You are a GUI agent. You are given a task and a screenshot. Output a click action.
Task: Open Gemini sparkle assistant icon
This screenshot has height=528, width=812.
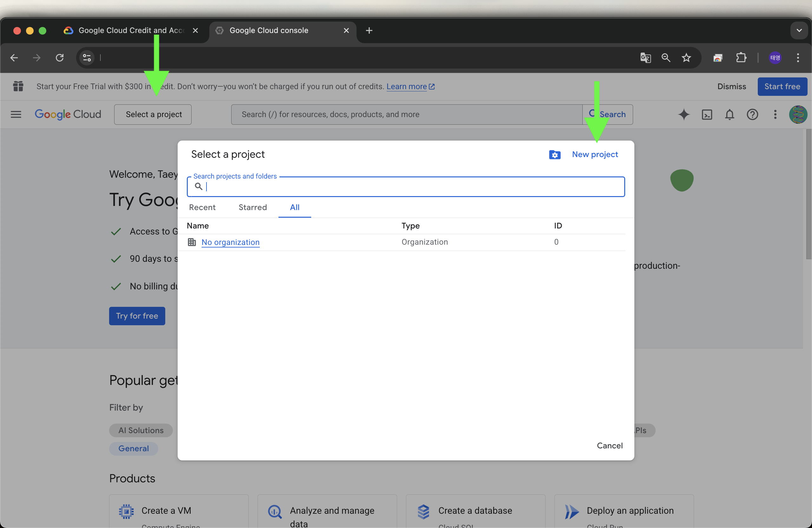coord(684,114)
